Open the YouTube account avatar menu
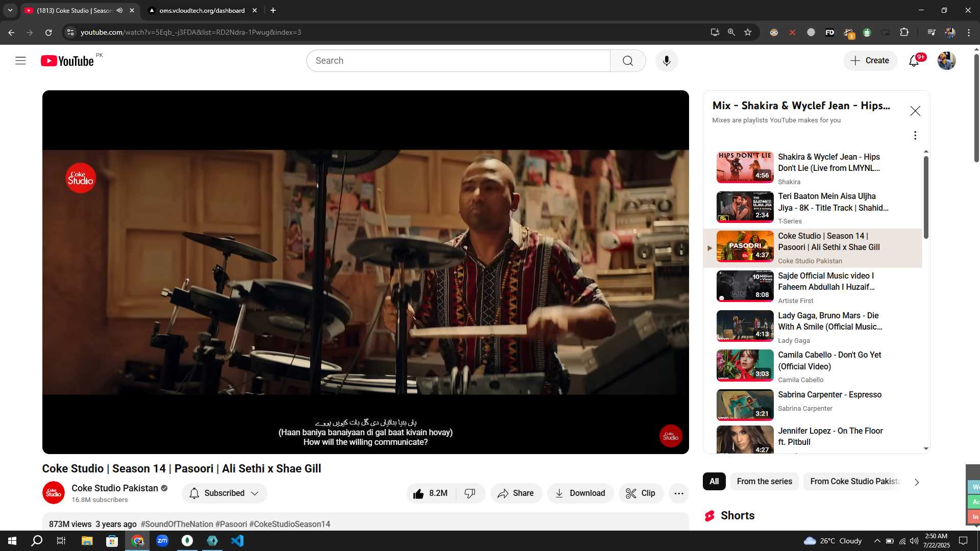 click(947, 61)
